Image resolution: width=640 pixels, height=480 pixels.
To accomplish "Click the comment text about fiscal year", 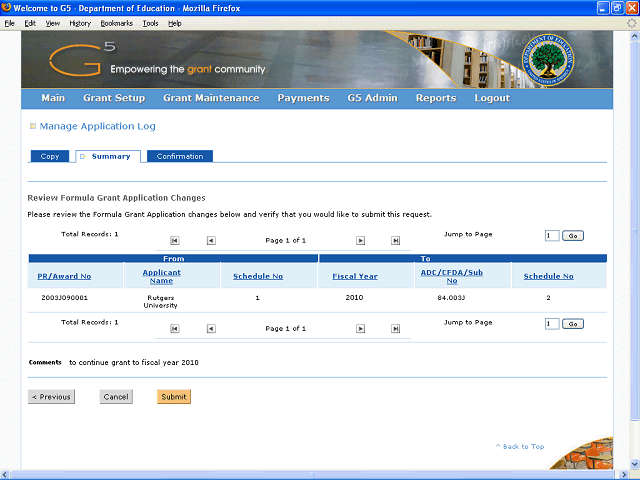I will 134,362.
